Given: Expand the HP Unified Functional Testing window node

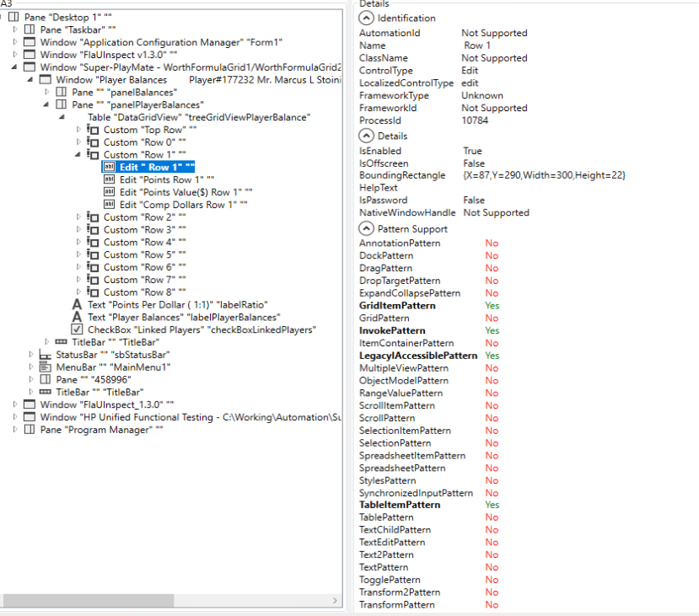Looking at the screenshot, I should [x=15, y=416].
